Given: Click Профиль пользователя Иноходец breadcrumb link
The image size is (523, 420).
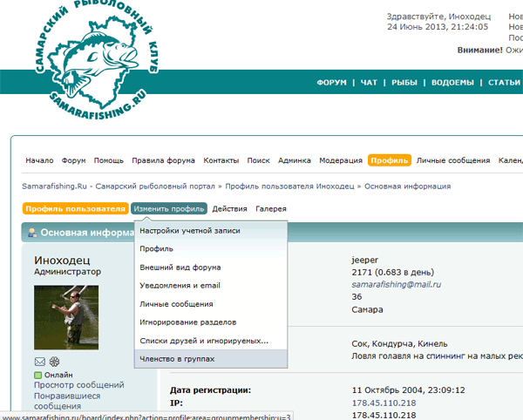Looking at the screenshot, I should (289, 186).
